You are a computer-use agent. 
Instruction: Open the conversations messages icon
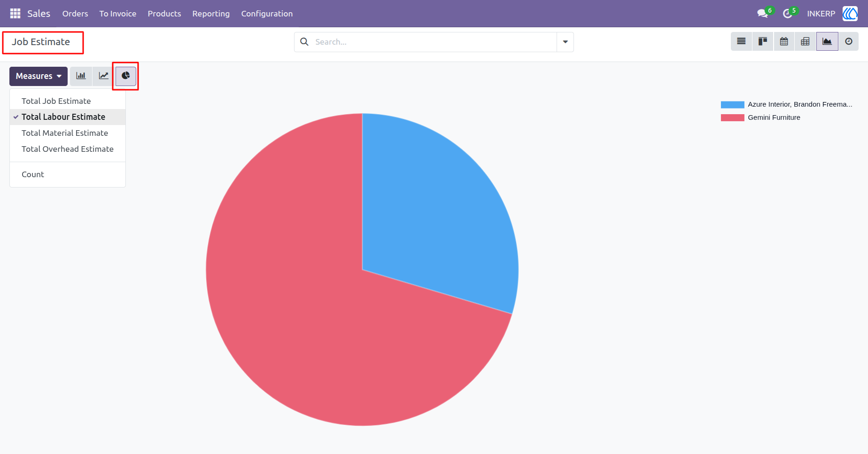[763, 14]
